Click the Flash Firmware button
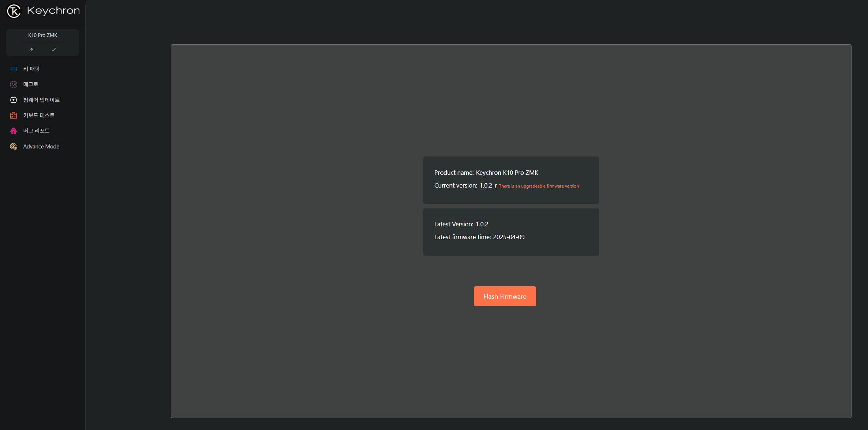Screen dimensions: 868x430 click(x=505, y=296)
